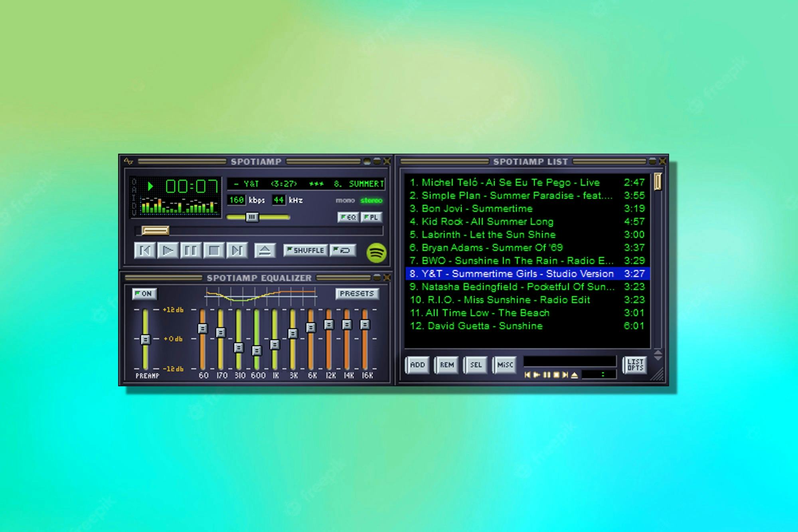Click the 600 Hz equalizer band slider
The width and height of the screenshot is (798, 532).
pos(257,350)
